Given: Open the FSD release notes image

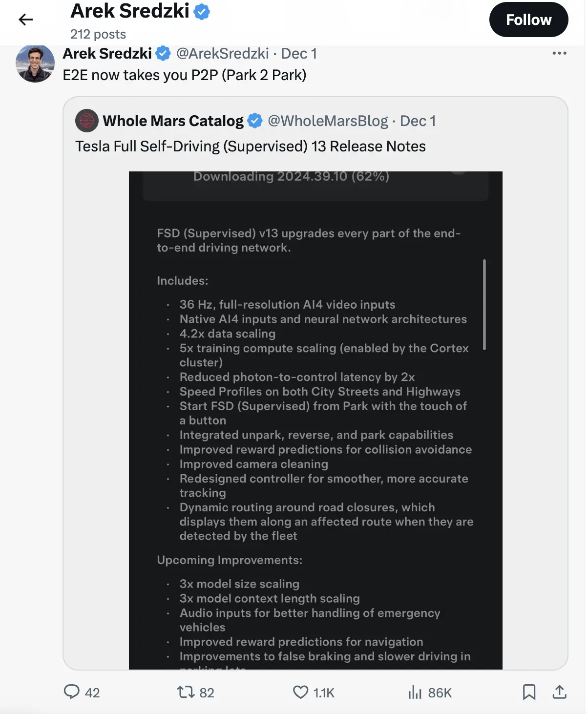Looking at the screenshot, I should (315, 420).
